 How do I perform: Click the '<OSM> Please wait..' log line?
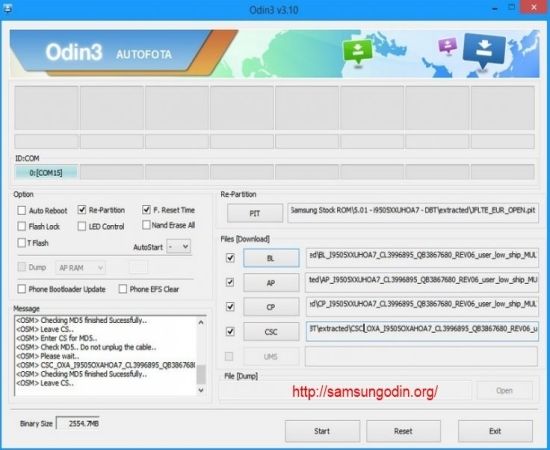(48, 356)
